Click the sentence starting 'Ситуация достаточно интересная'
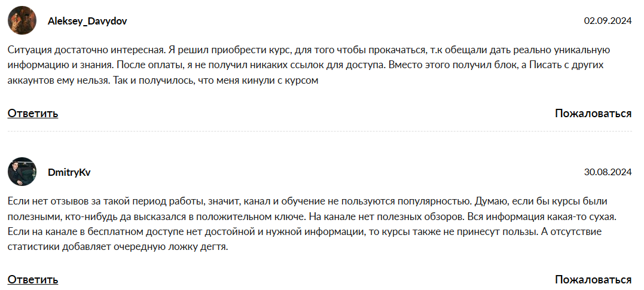The height and width of the screenshot is (290, 644). [x=84, y=50]
